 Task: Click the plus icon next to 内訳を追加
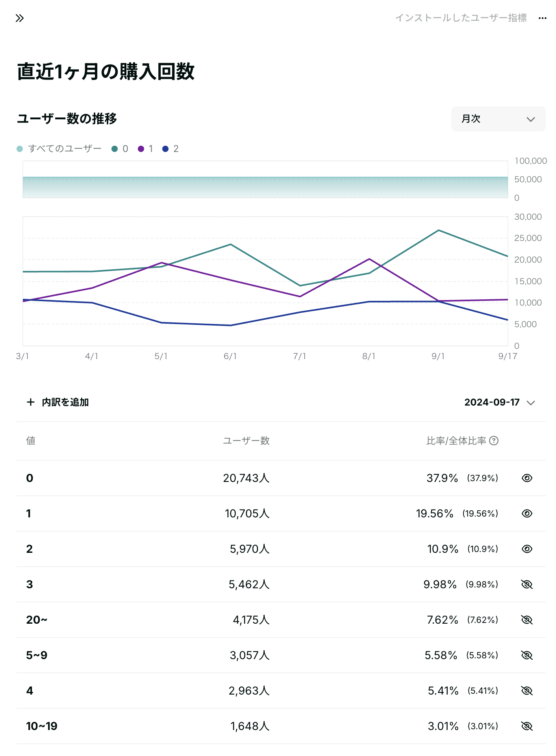(31, 402)
